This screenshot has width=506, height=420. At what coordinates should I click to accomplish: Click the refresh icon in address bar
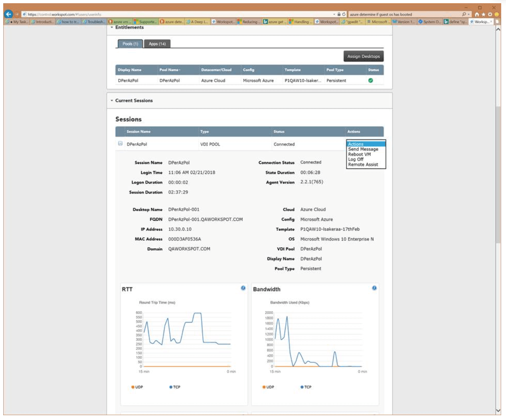pos(344,14)
